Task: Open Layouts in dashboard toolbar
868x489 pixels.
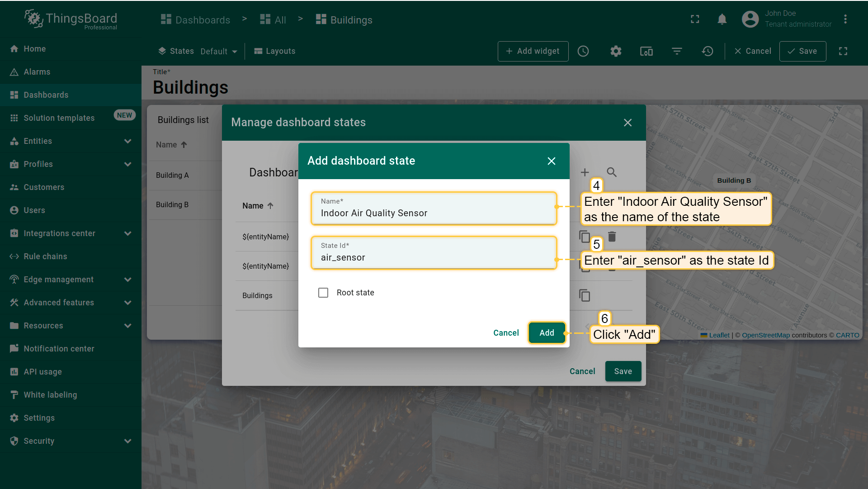Action: pyautogui.click(x=274, y=51)
